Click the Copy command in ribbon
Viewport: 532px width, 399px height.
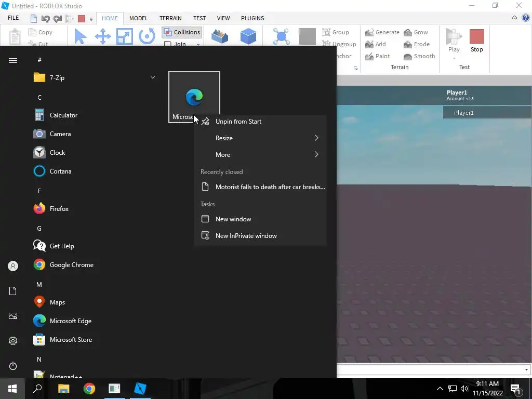point(41,32)
